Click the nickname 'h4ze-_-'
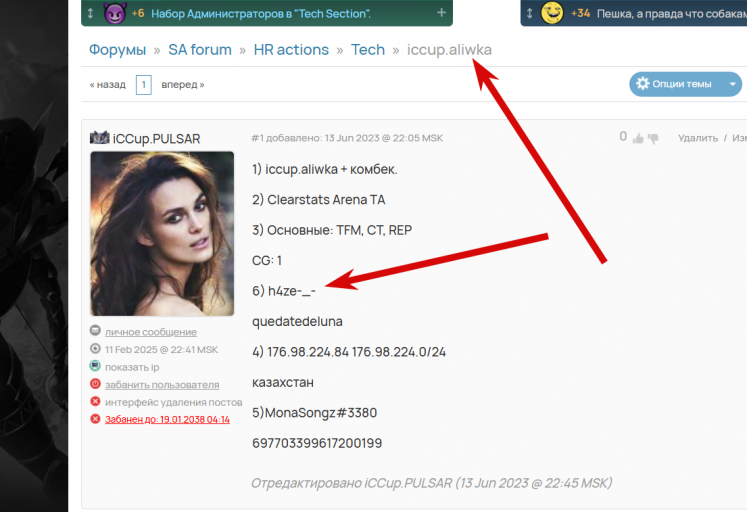Image resolution: width=747 pixels, height=512 pixels. coord(292,291)
